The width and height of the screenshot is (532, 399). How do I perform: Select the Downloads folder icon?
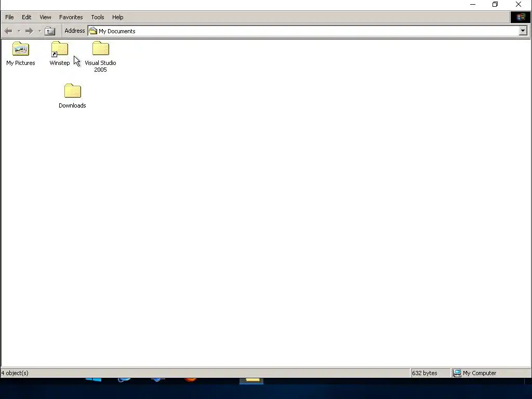(73, 90)
